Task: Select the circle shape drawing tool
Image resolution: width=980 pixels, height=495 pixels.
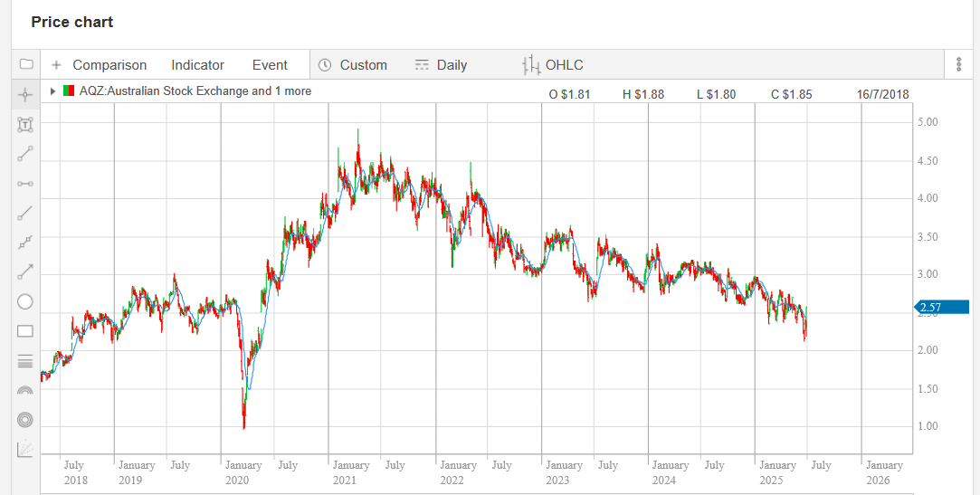Action: [25, 302]
